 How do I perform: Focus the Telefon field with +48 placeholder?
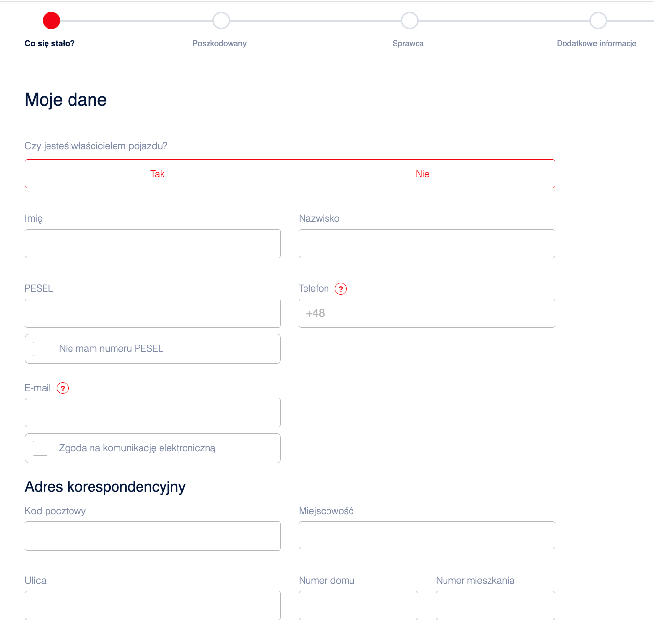pyautogui.click(x=426, y=313)
